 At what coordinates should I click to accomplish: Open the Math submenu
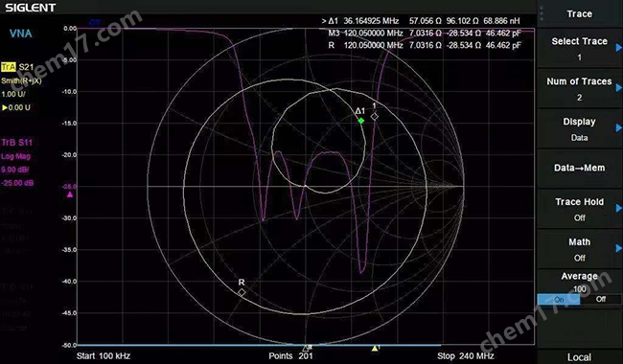tap(579, 249)
